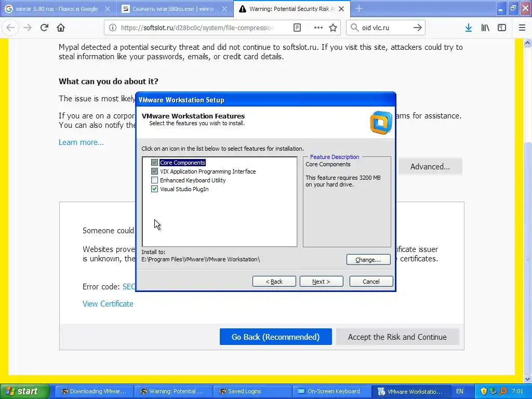Click page scrollbar down arrow

[x=528, y=379]
